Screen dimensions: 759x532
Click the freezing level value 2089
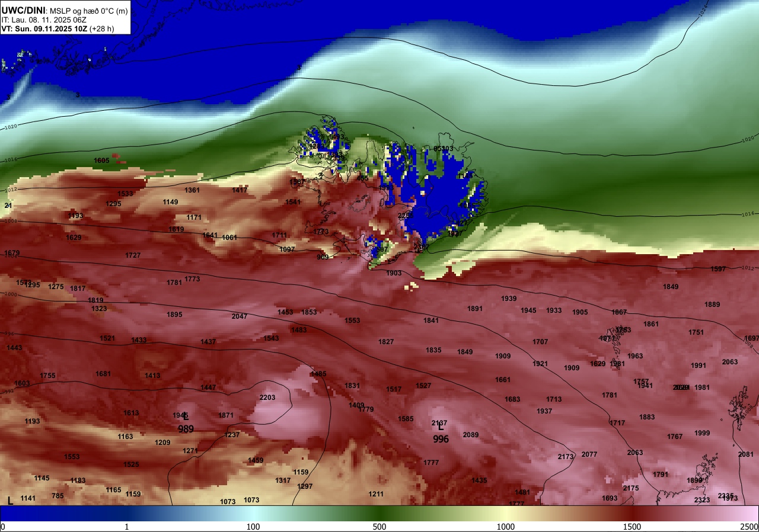[471, 435]
